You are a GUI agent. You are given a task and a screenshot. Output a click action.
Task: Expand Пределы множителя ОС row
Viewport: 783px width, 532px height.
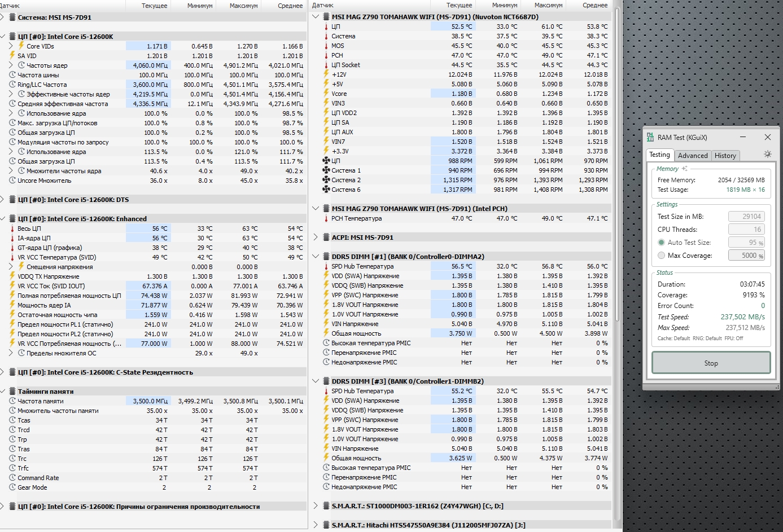pyautogui.click(x=11, y=353)
